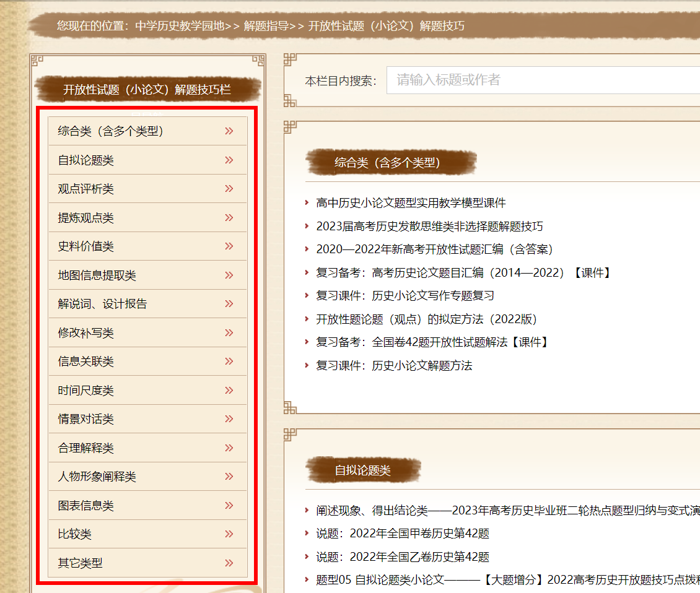Click the arrow icon beside 综合类（含多个类型）
This screenshot has width=700, height=593.
point(229,131)
